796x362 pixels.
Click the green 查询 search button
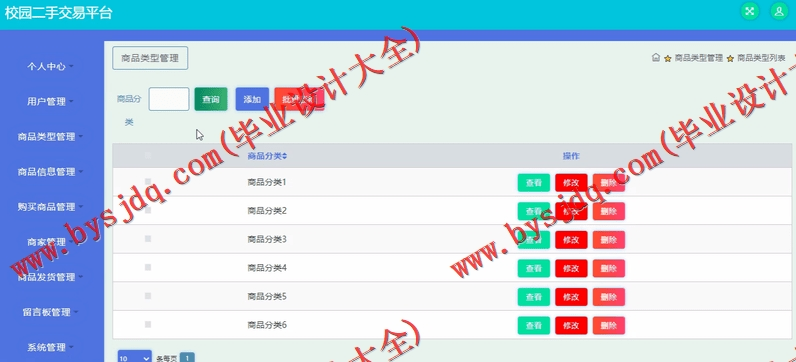tap(211, 99)
